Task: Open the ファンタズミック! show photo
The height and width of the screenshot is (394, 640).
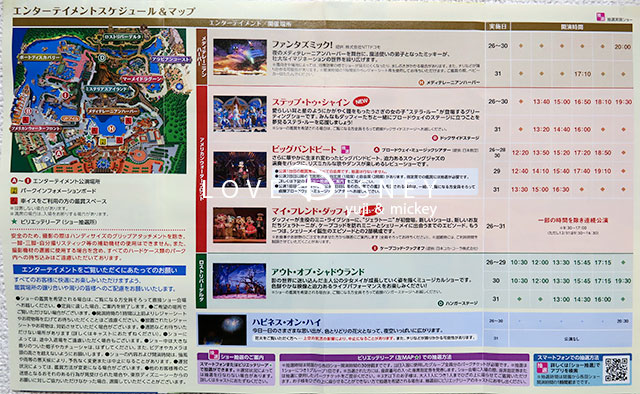Action: click(240, 57)
